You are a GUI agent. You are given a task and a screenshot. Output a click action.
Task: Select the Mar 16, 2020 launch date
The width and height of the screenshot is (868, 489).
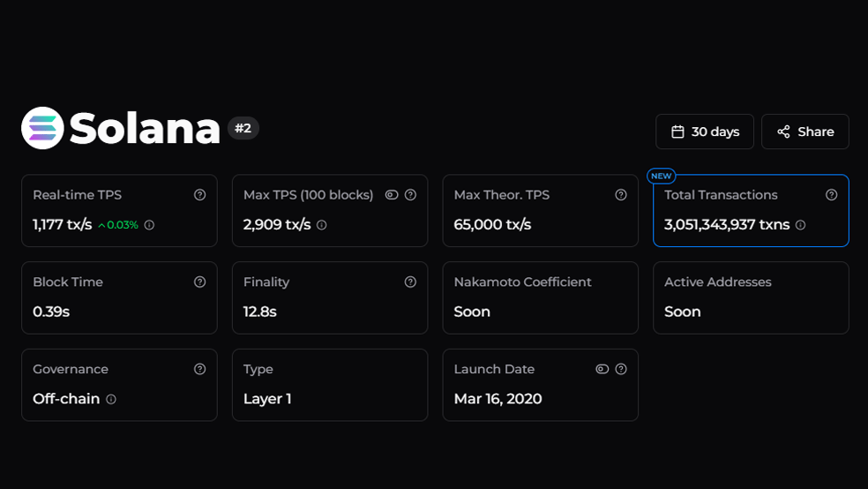click(498, 399)
